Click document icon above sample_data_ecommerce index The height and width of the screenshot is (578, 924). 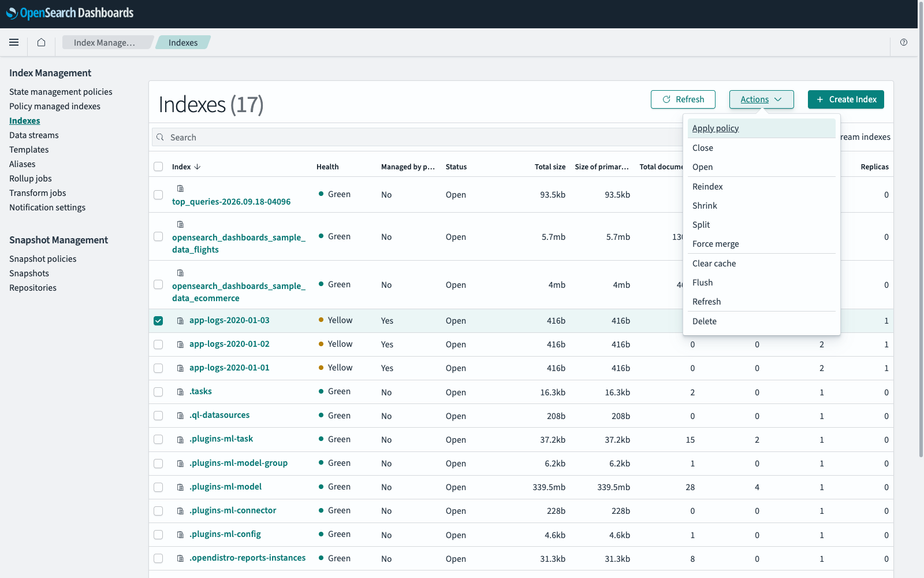click(180, 273)
